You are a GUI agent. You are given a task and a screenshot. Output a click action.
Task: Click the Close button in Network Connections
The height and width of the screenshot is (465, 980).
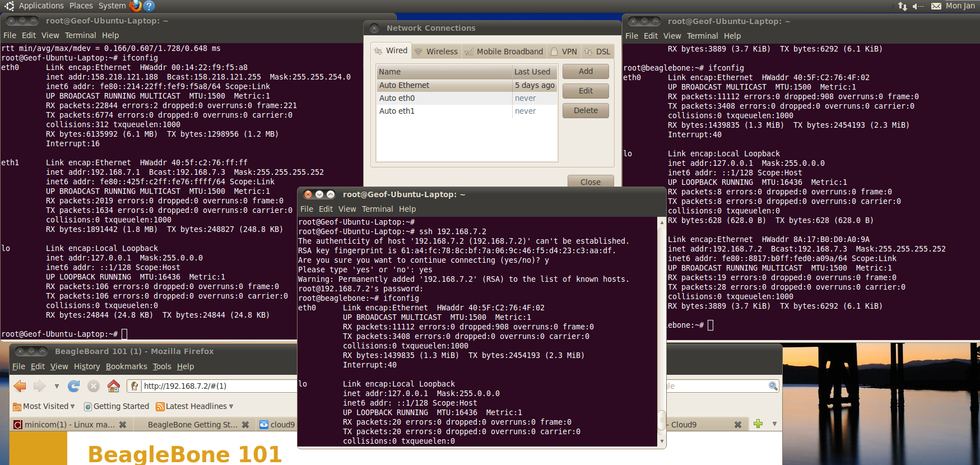point(591,182)
